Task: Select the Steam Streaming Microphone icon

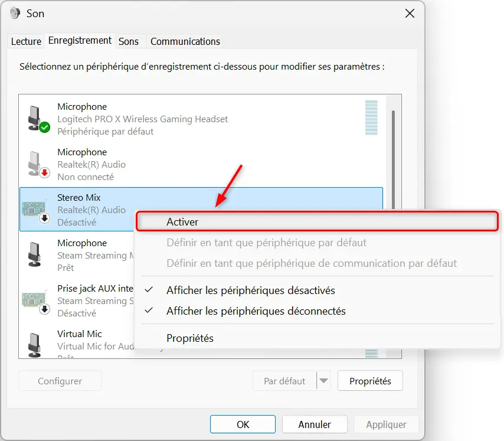Action: 35,255
